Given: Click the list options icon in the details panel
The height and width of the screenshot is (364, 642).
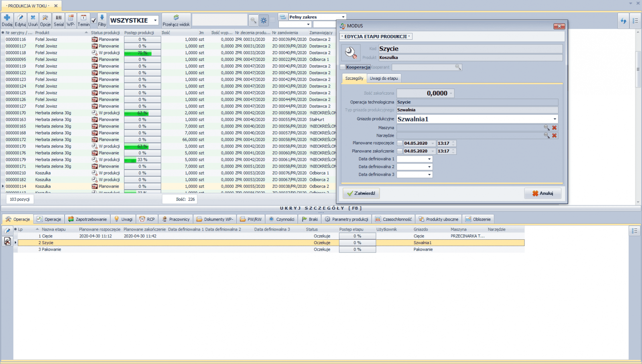Looking at the screenshot, I should point(634,231).
